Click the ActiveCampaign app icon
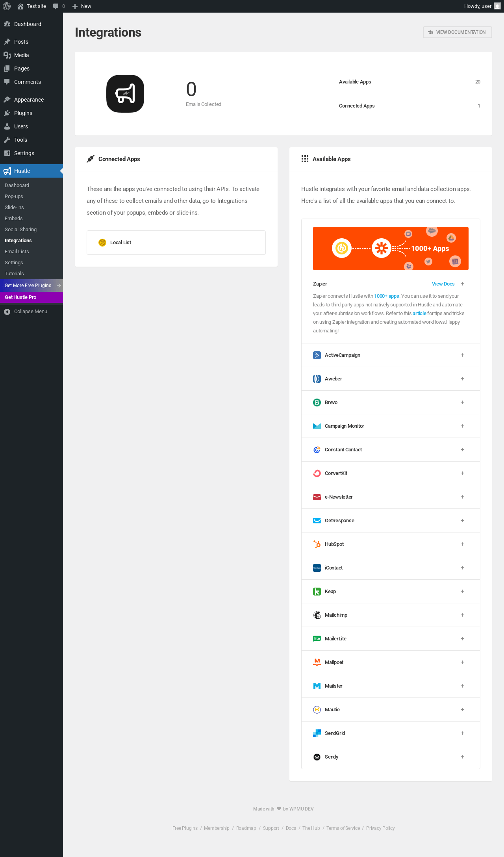 [x=317, y=355]
